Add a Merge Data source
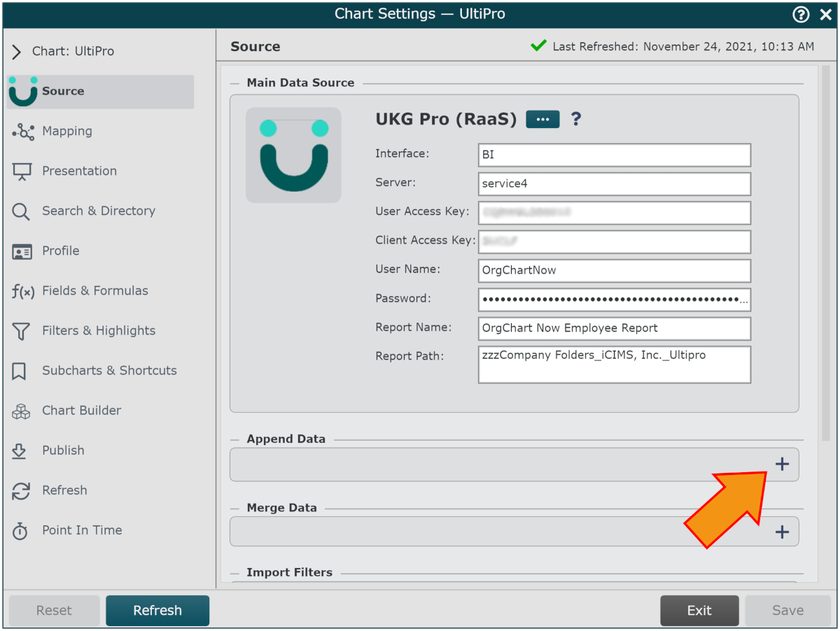This screenshot has height=631, width=840. pyautogui.click(x=782, y=533)
